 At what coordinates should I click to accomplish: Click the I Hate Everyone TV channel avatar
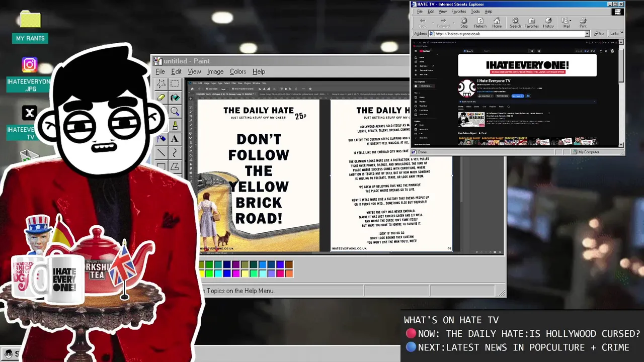466,88
